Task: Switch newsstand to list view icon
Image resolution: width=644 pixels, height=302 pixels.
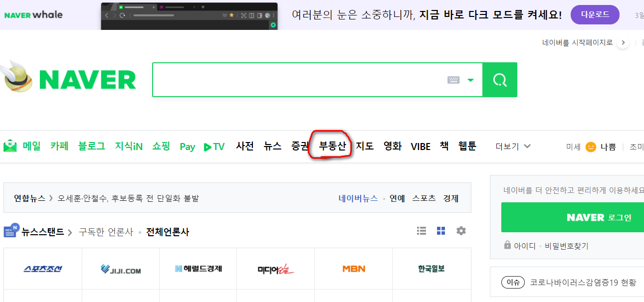Action: 422,231
